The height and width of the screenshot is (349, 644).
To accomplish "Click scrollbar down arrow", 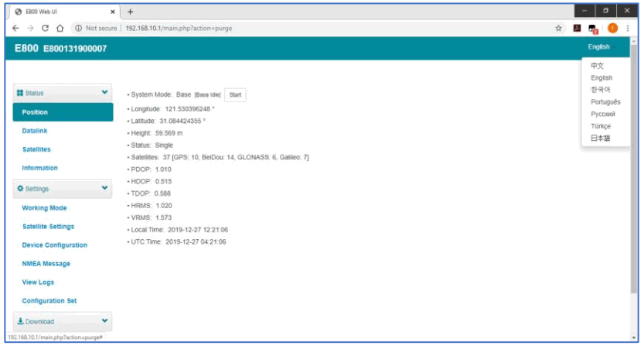I will pos(634,338).
